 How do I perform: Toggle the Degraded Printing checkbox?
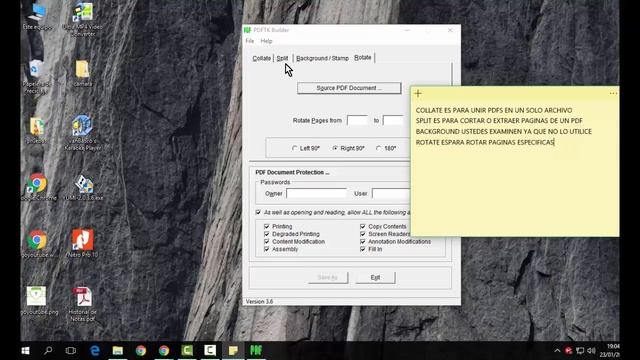(x=267, y=234)
